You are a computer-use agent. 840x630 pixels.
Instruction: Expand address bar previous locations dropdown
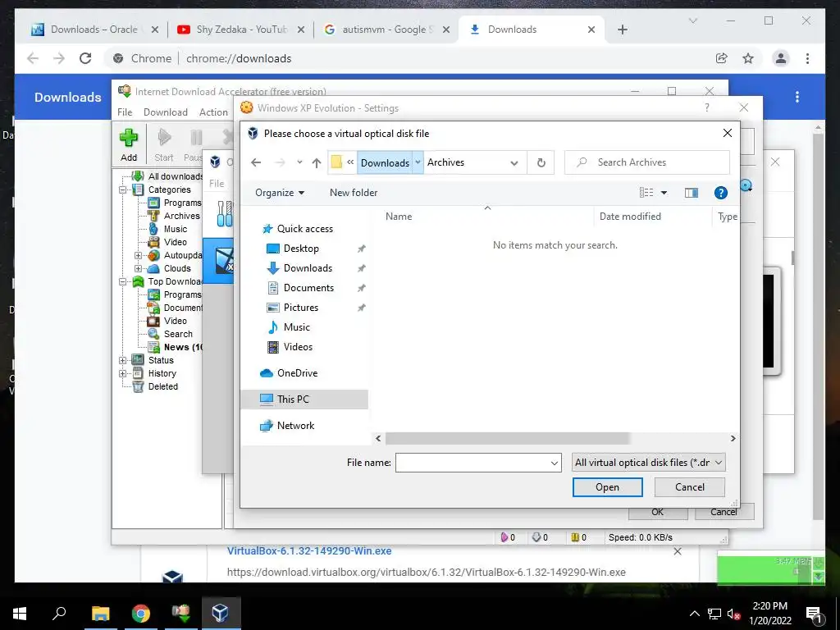[x=514, y=163]
